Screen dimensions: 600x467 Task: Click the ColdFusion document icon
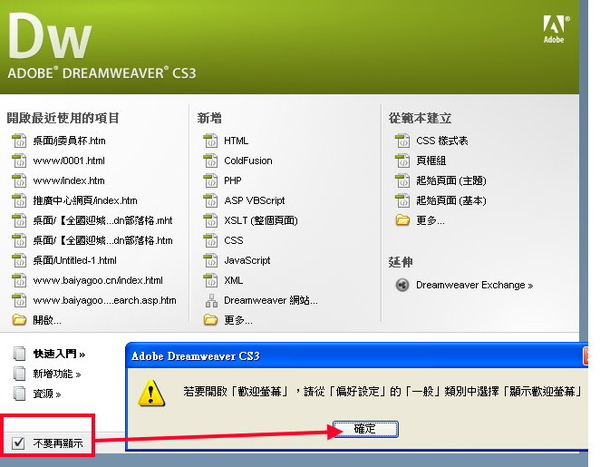pos(210,161)
